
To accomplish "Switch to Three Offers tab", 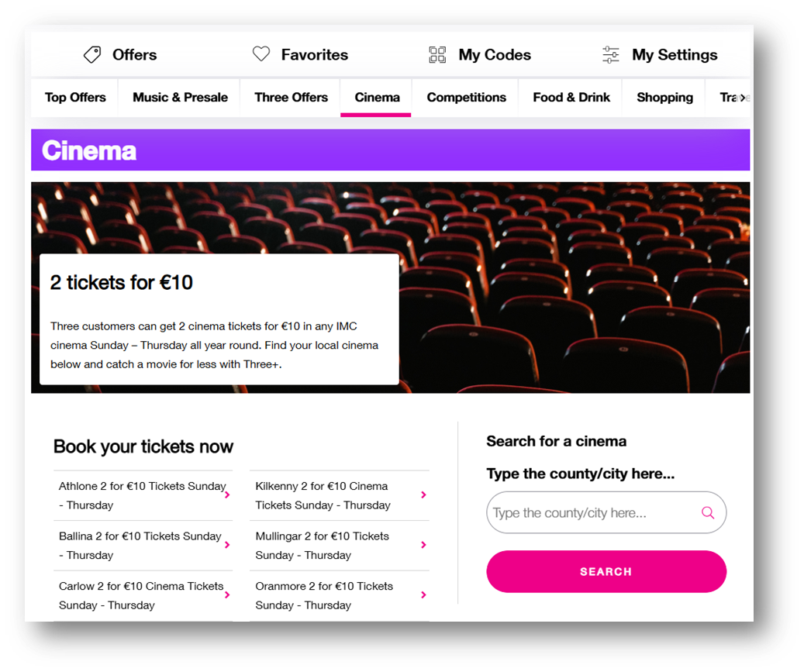I will 291,98.
